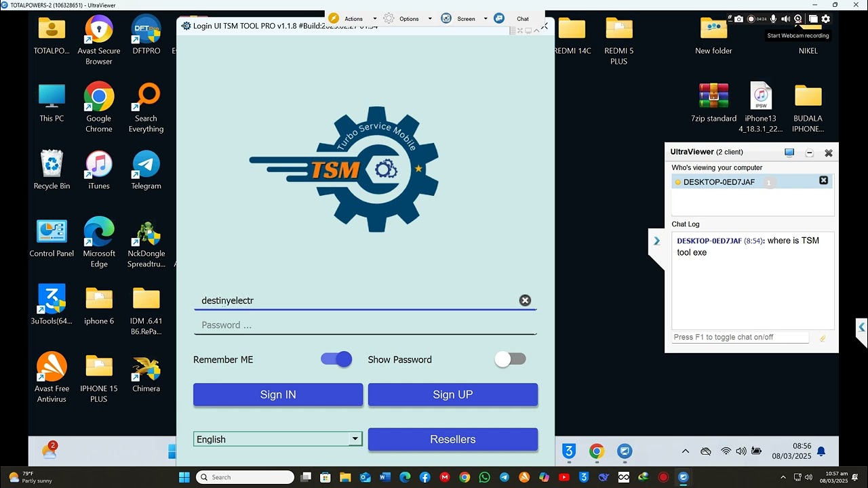The image size is (868, 488).
Task: Expand the Options dropdown arrow
Action: 430,19
